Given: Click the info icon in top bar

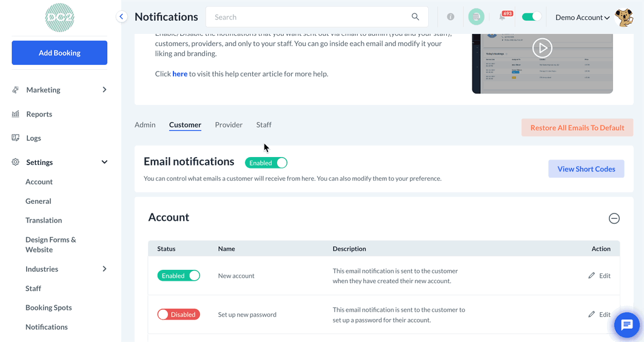Looking at the screenshot, I should (451, 17).
